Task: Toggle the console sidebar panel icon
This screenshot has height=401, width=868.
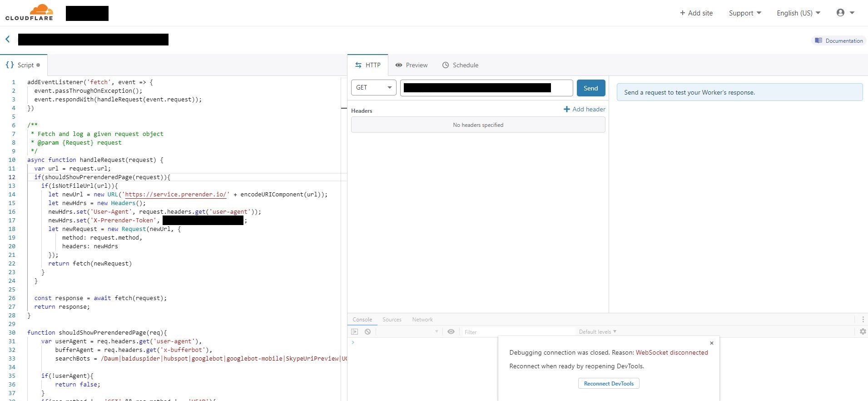Action: pyautogui.click(x=355, y=332)
